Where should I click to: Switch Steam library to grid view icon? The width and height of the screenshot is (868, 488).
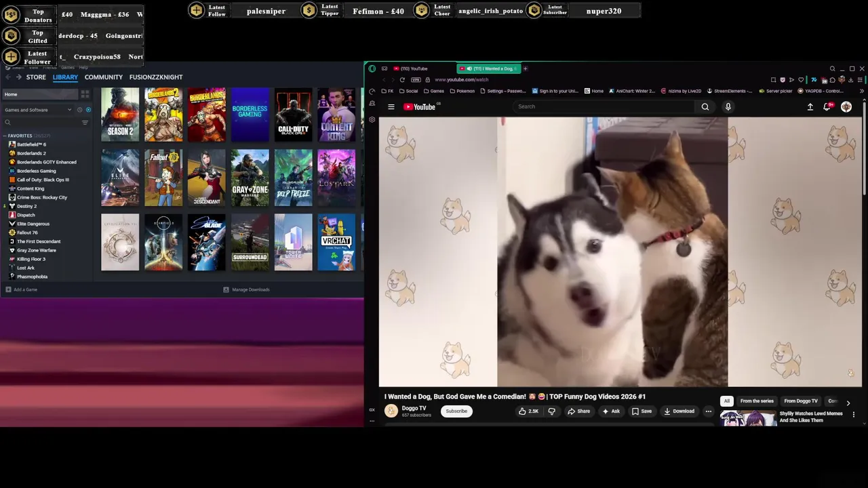85,94
